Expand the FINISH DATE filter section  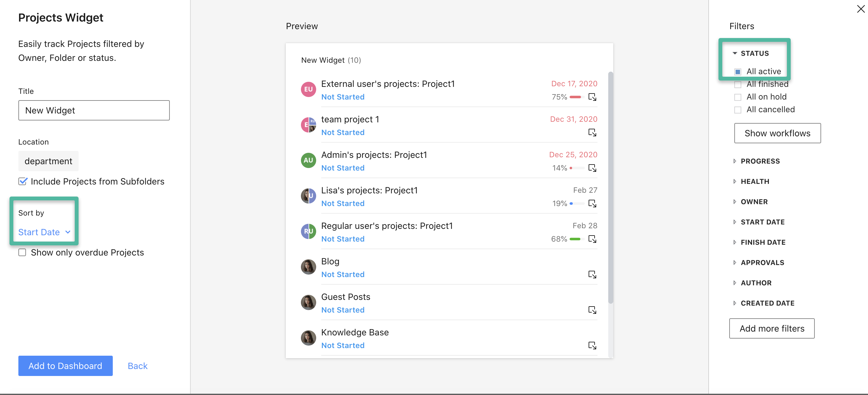point(763,242)
